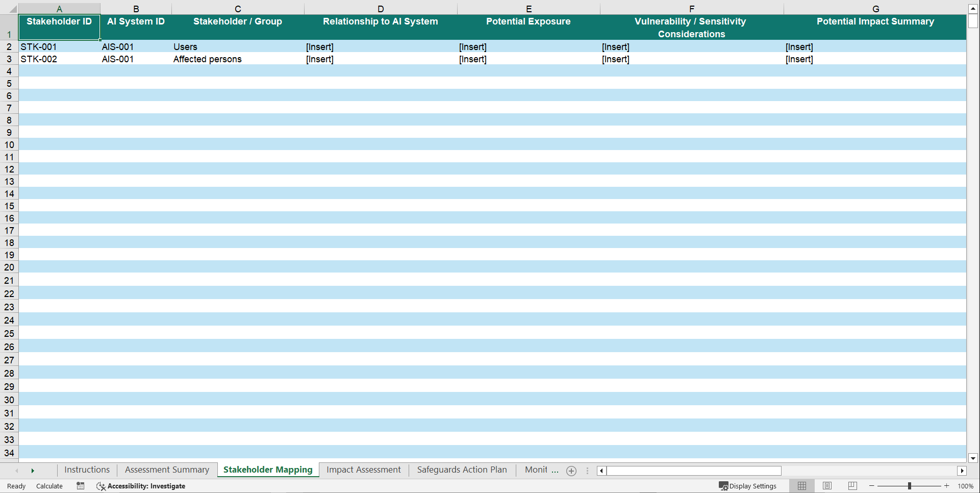Image resolution: width=980 pixels, height=493 pixels.
Task: Select Affected persons Potential Exposure [Insert] cell
Action: [529, 59]
